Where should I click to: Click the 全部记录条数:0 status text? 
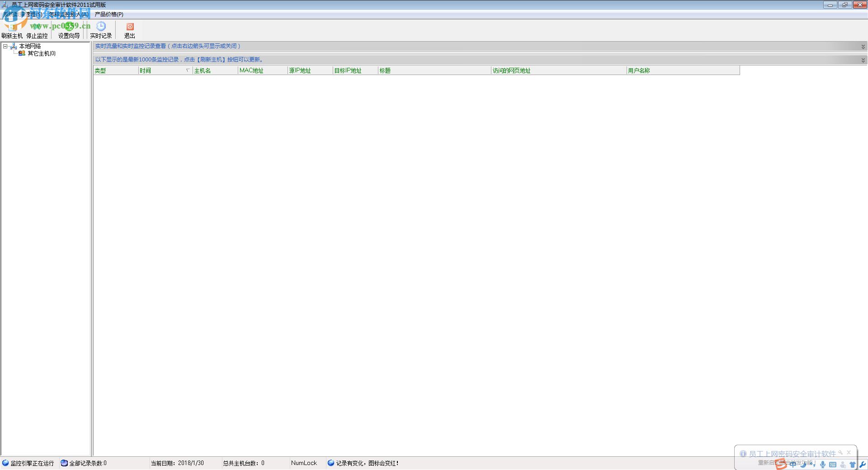[88, 463]
